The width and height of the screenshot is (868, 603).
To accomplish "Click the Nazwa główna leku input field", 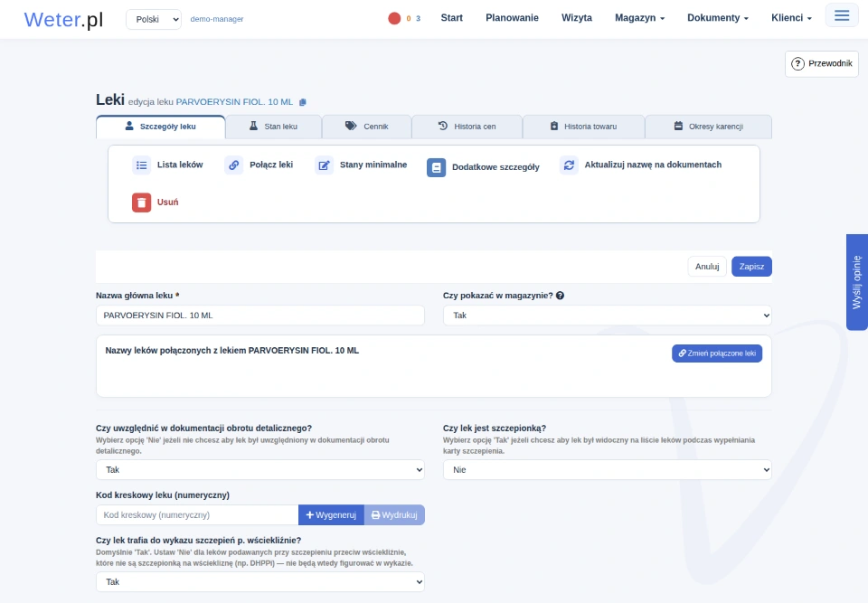I will 260,316.
